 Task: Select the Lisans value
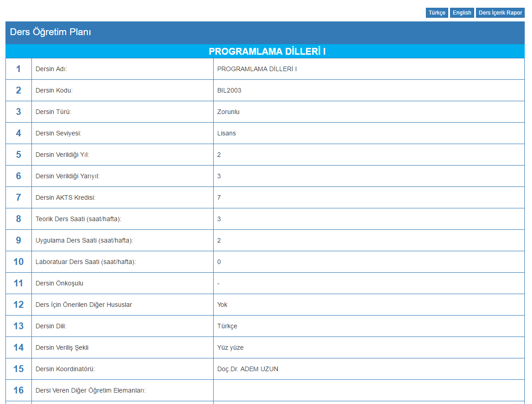[x=226, y=133]
